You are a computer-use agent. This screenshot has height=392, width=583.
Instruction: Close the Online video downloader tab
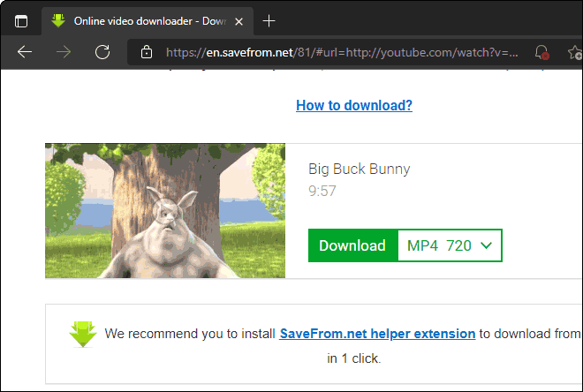pos(239,21)
